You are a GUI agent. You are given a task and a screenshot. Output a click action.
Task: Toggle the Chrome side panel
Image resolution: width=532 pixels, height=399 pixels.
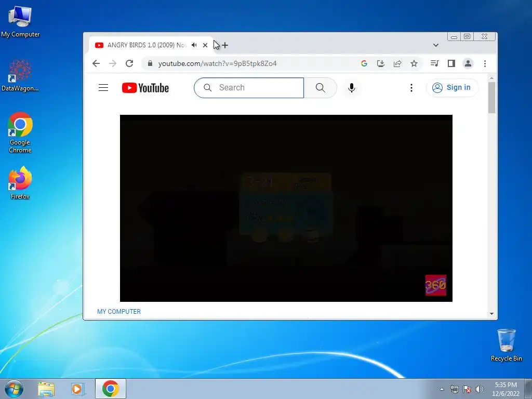(x=451, y=63)
